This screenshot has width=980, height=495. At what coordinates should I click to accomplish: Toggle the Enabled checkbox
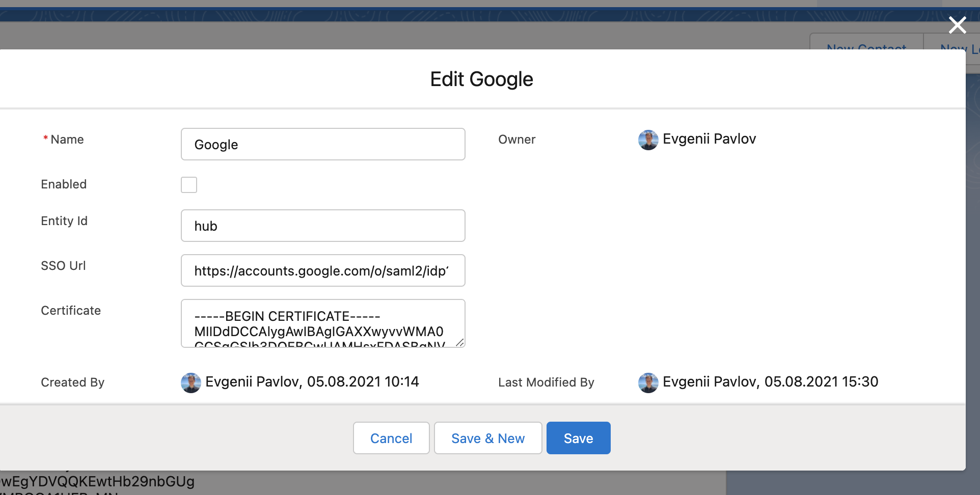click(x=189, y=185)
